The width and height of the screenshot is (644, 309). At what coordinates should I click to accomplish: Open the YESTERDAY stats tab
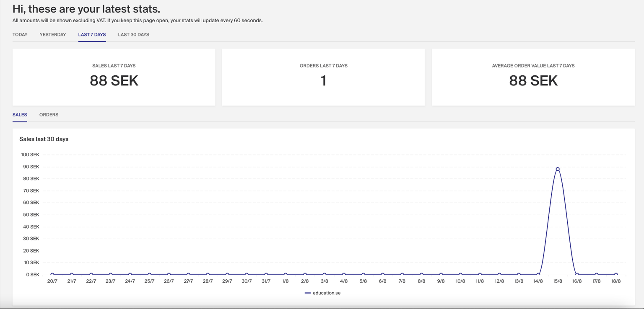(53, 35)
